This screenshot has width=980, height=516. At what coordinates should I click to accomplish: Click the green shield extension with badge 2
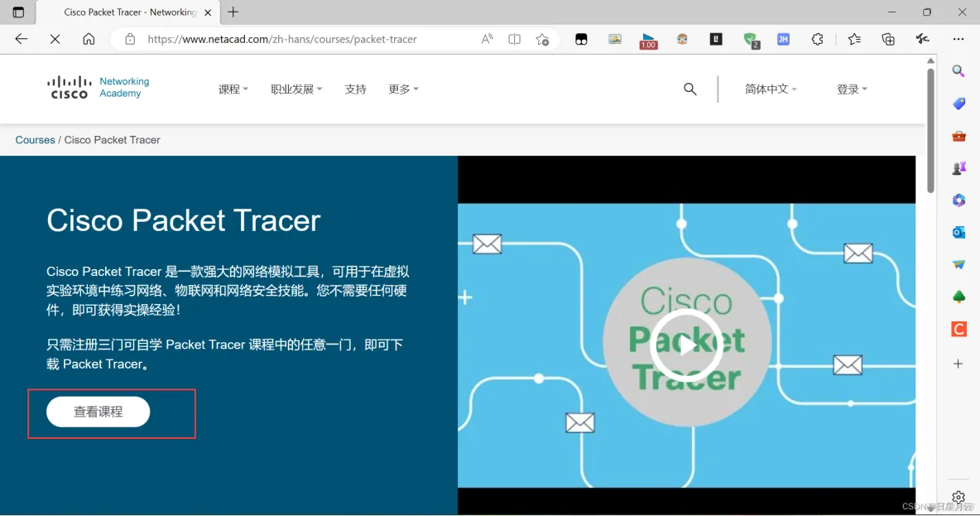(x=752, y=41)
